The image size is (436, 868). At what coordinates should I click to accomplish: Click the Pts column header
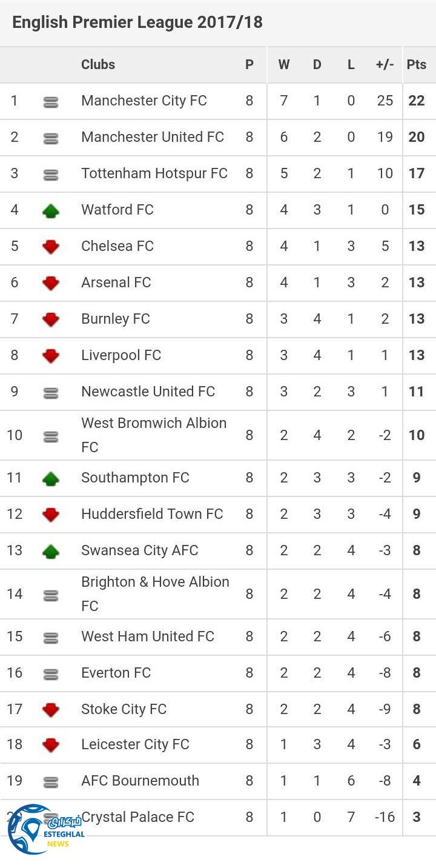[x=417, y=64]
